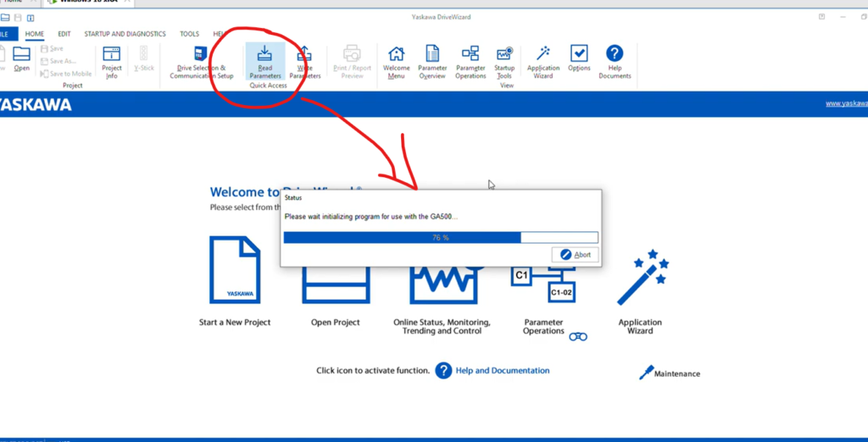Switch to the EDIT ribbon tab

coord(64,34)
